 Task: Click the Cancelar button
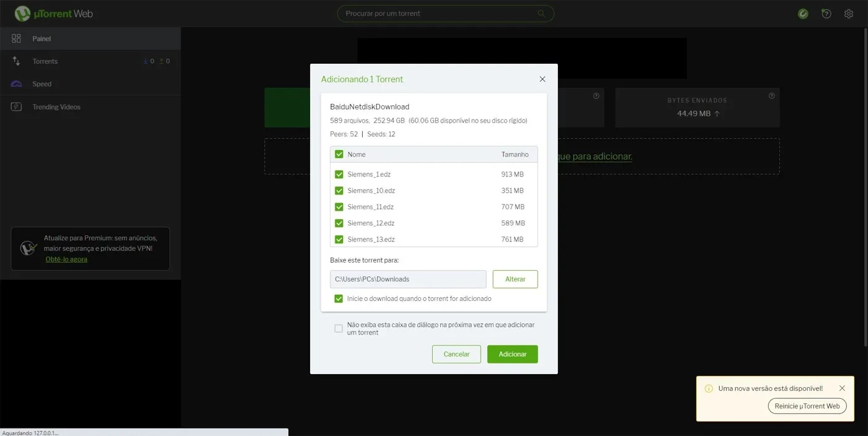pos(456,354)
